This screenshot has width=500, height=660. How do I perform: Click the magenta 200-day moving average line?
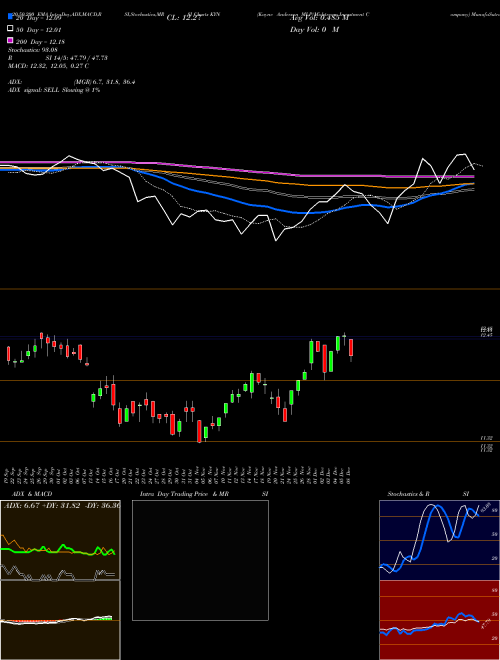[236, 168]
